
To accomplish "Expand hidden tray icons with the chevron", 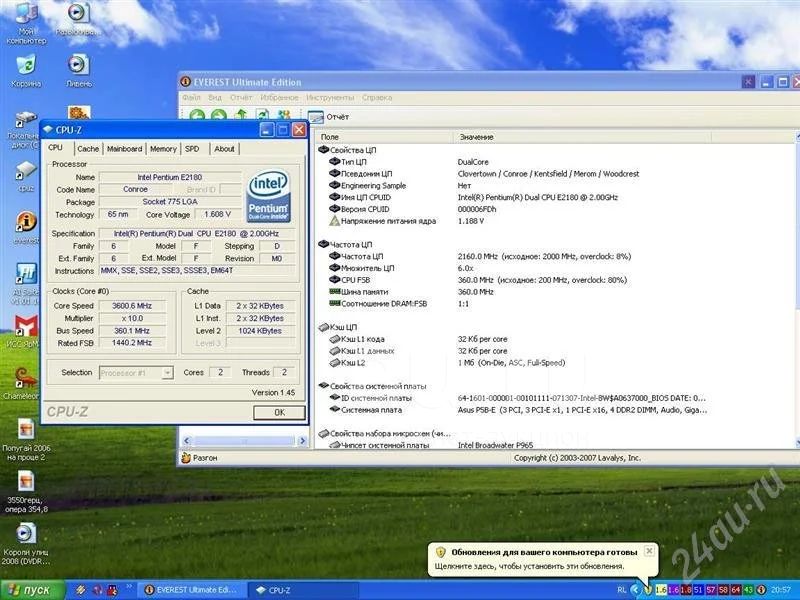I will [635, 590].
